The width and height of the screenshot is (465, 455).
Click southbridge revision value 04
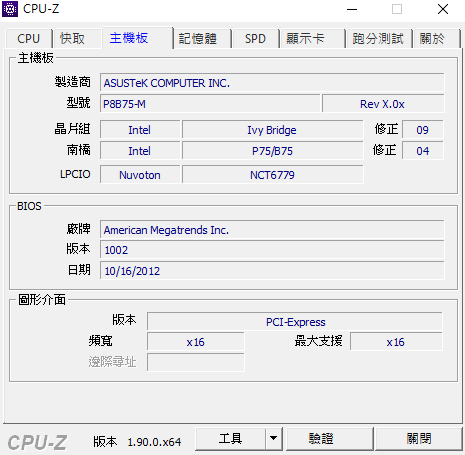pos(423,151)
